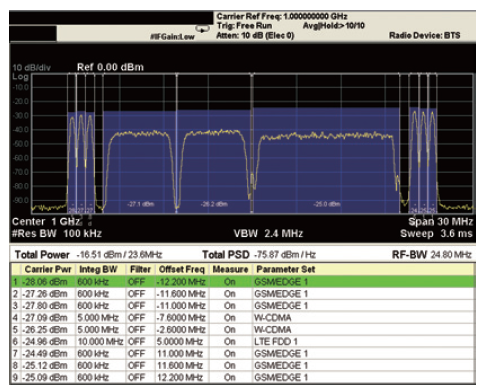
Task: Click the loop icon beside IFGain:Low
Action: (202, 29)
